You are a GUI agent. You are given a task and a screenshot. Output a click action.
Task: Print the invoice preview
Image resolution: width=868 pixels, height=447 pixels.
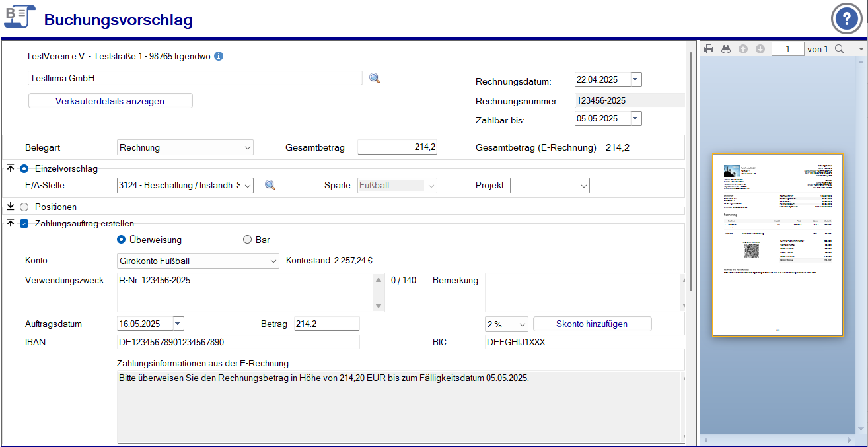coord(709,49)
